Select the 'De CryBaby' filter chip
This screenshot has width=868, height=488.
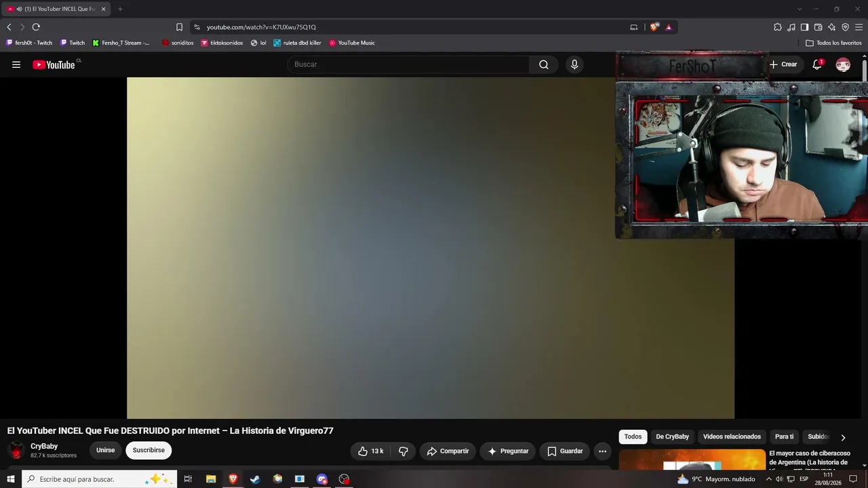(672, 437)
